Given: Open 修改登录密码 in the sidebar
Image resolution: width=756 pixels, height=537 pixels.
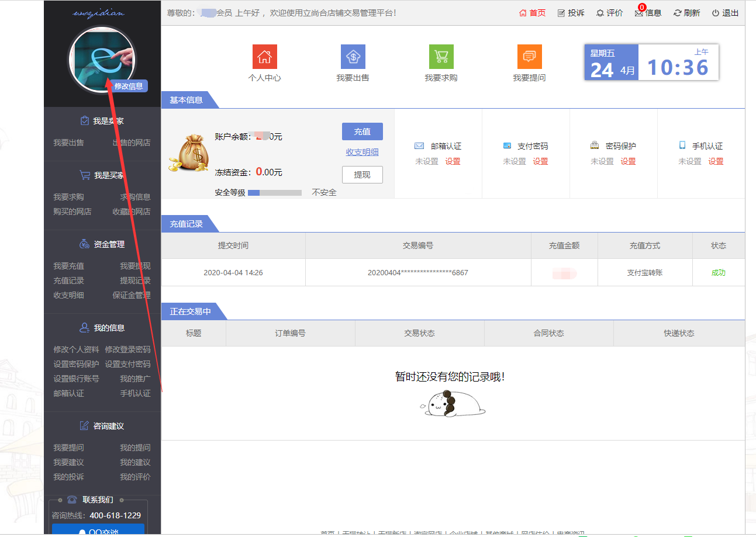Looking at the screenshot, I should 127,349.
